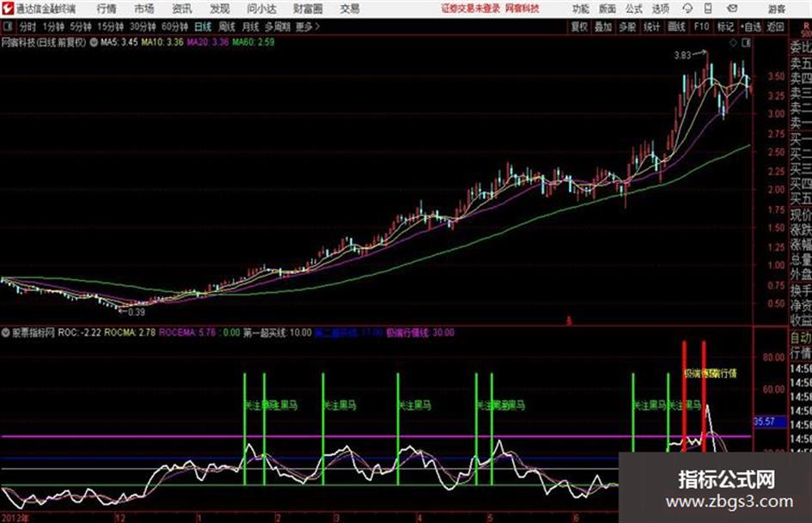Click the 3.83 high price label

coord(682,56)
